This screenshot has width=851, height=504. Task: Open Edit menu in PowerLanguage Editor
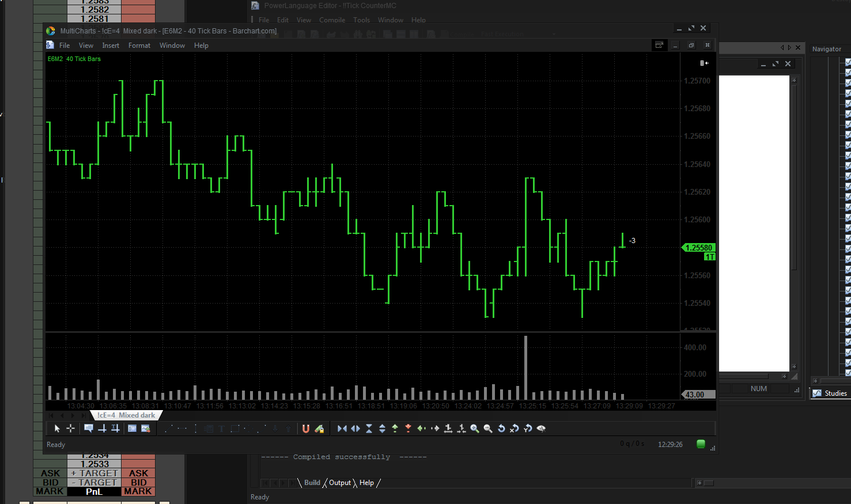tap(283, 20)
